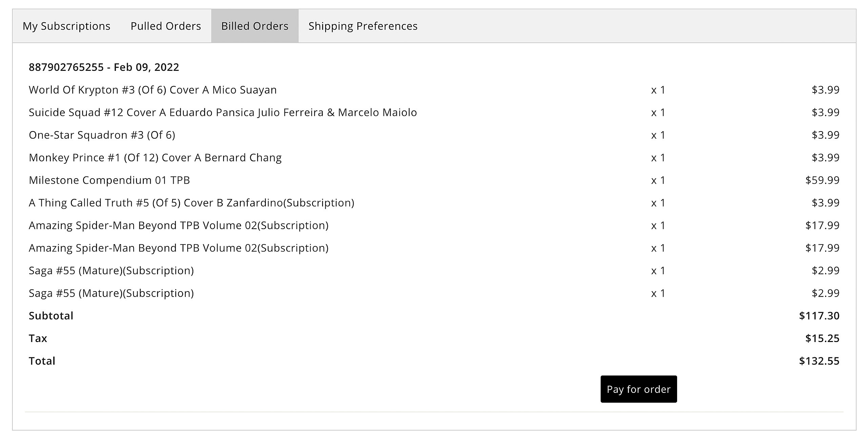Select the Suicide Squad #12 line item
The image size is (868, 442).
point(223,113)
